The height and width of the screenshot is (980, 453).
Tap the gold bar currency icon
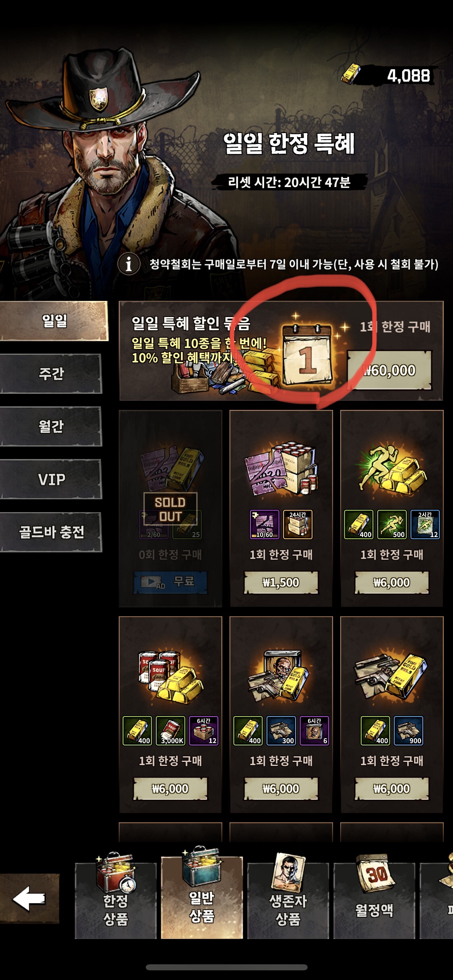(x=351, y=74)
